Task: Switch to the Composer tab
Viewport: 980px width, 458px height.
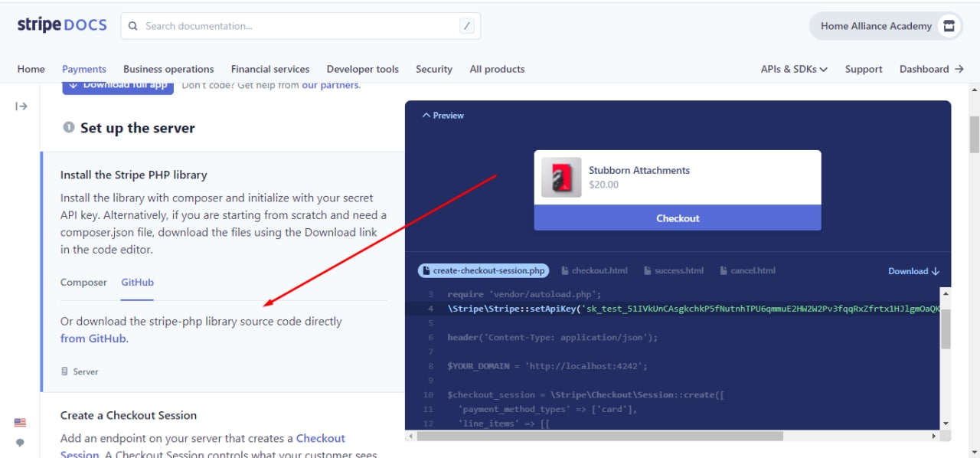Action: point(83,283)
